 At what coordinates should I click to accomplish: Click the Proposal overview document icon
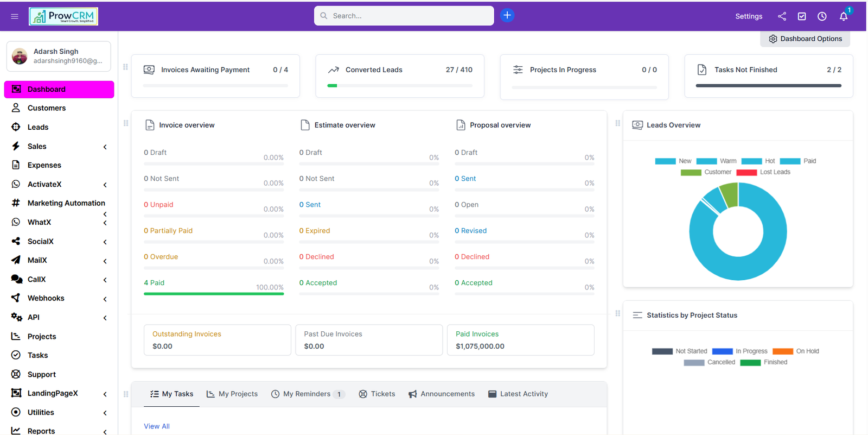461,125
